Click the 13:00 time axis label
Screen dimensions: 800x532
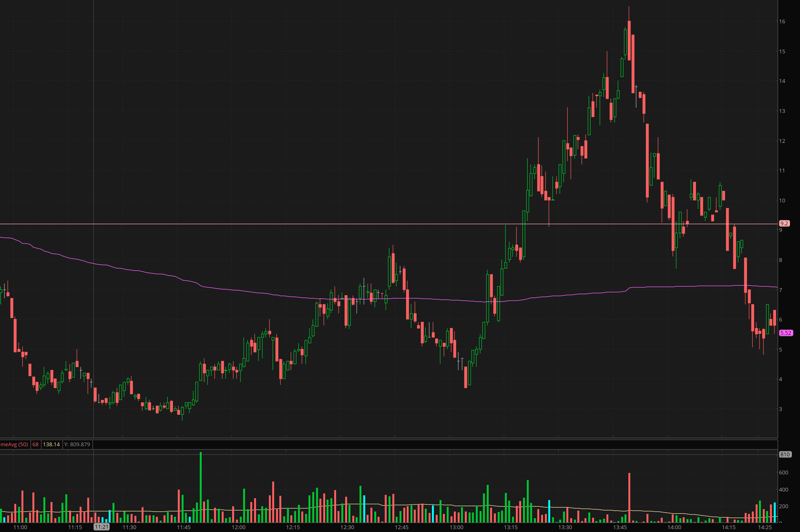click(x=456, y=527)
